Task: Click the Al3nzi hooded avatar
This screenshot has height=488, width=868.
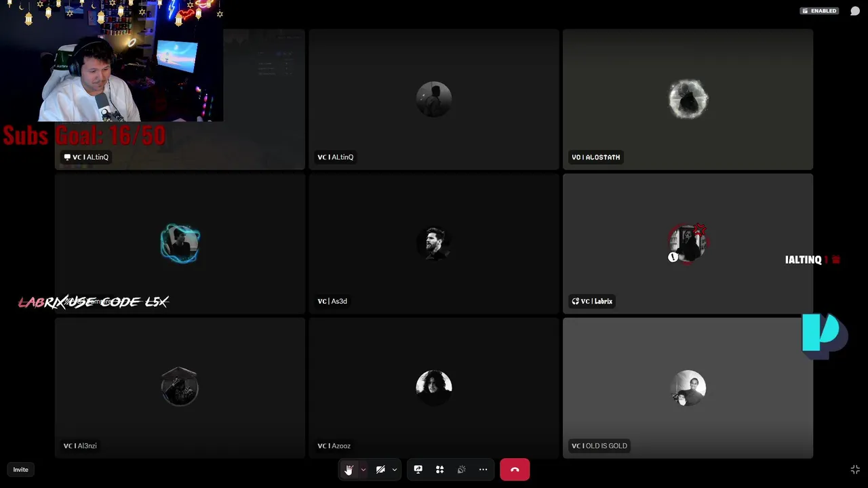Action: (x=180, y=387)
